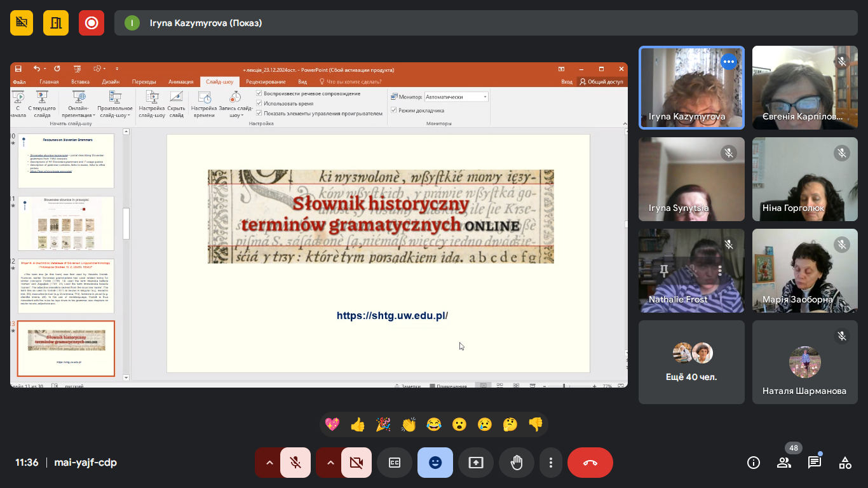
Task: Click the Save icon in PowerPoint title bar
Action: [x=18, y=69]
